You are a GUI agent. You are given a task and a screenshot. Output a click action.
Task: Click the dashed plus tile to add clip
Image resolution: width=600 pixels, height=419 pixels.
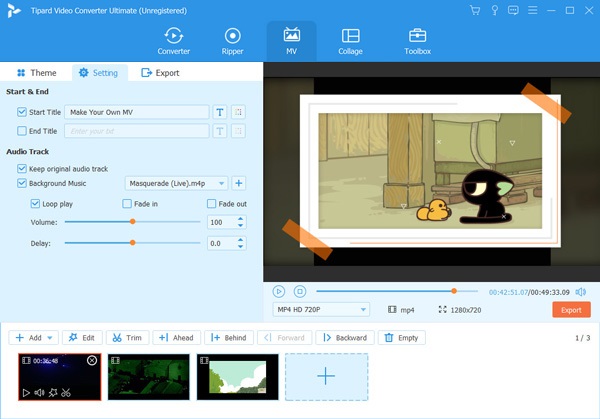[326, 377]
